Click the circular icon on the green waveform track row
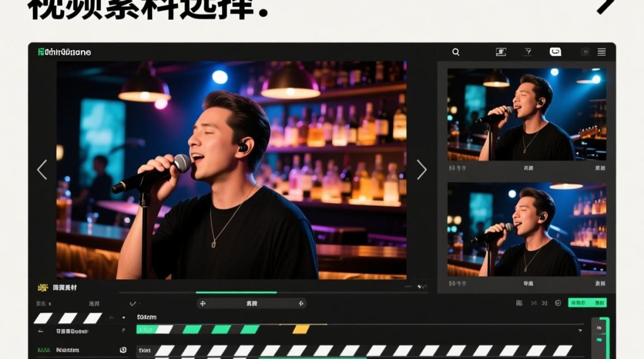 (123, 350)
